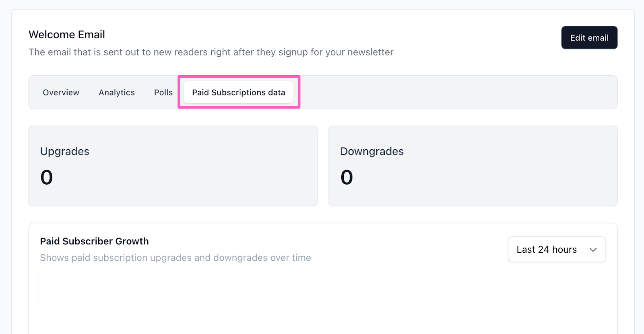Open the Analytics tab
The height and width of the screenshot is (334, 644).
tap(117, 93)
